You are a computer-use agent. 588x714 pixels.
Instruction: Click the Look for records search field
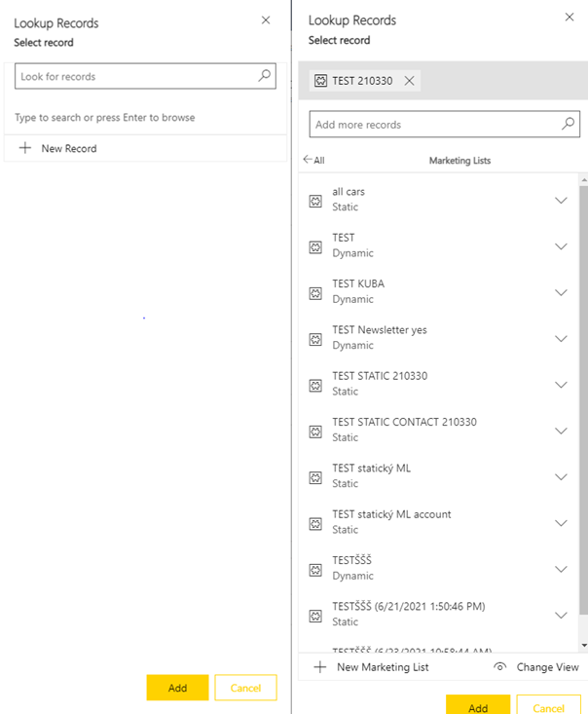[134, 76]
